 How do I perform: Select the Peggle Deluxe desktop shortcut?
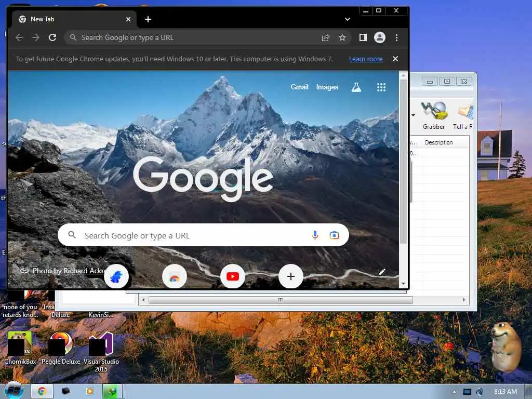click(x=61, y=348)
